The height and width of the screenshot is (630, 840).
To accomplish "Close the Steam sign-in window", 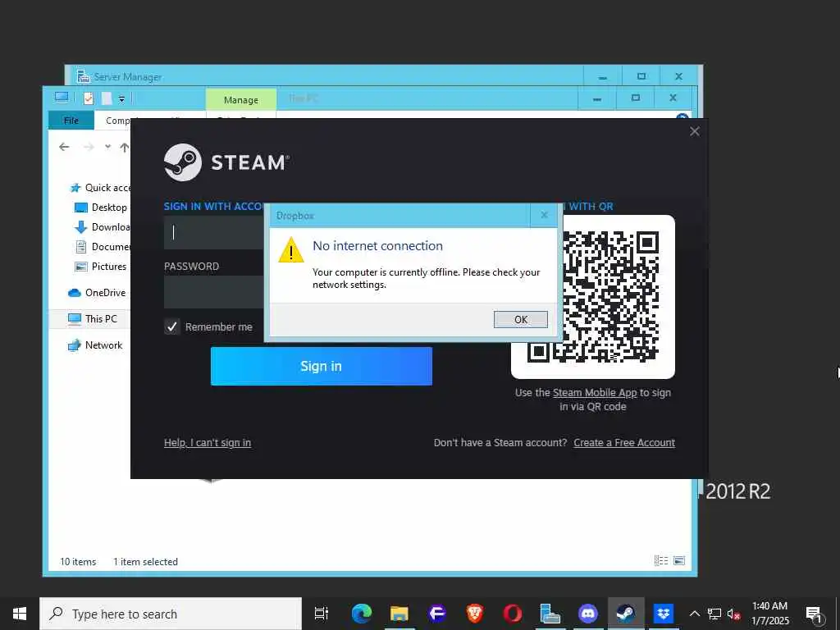I will pyautogui.click(x=694, y=131).
